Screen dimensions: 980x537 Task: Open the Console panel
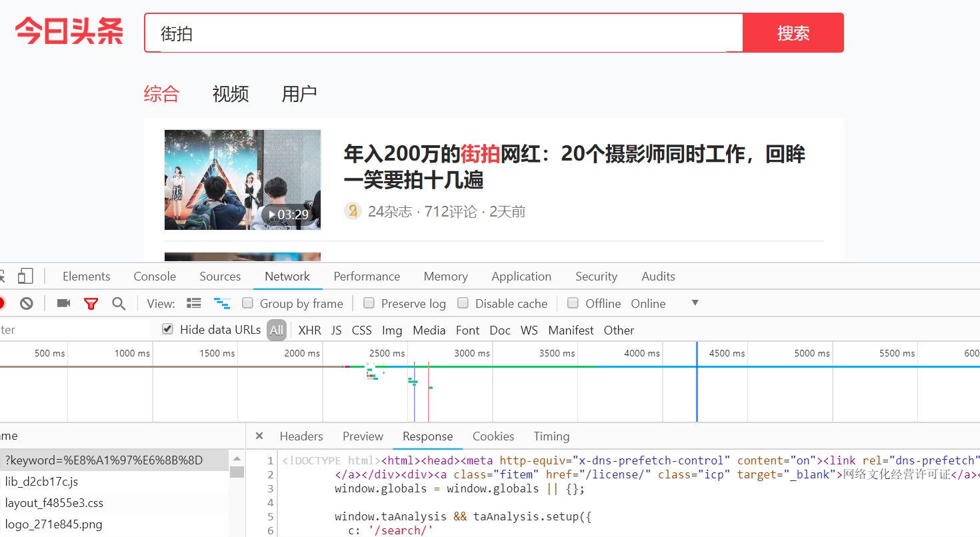(x=155, y=276)
